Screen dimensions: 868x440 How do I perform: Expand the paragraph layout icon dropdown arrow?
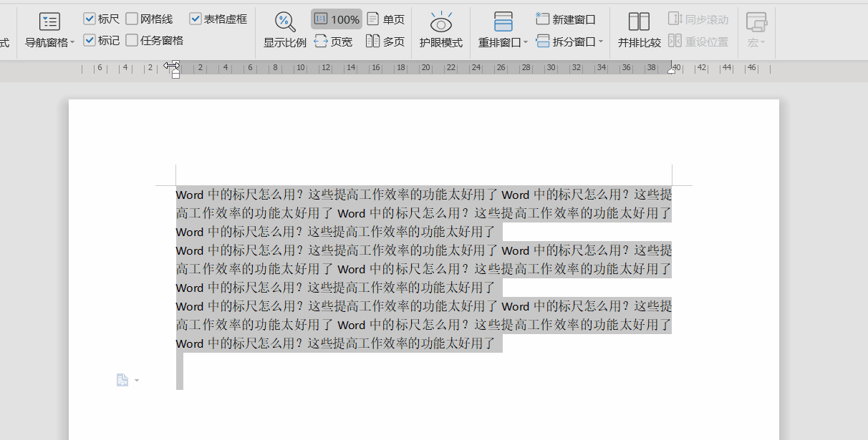tap(136, 381)
